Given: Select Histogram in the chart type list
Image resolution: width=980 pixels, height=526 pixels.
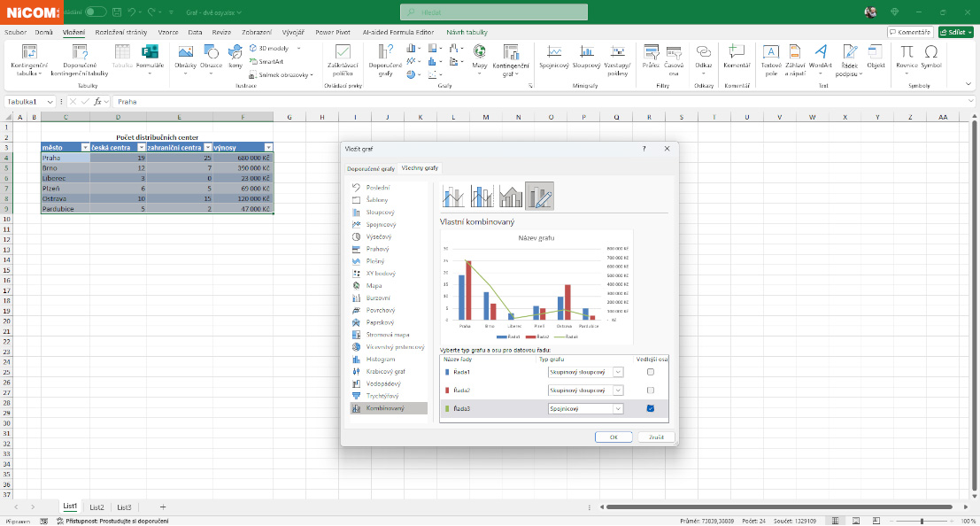Looking at the screenshot, I should (x=380, y=360).
